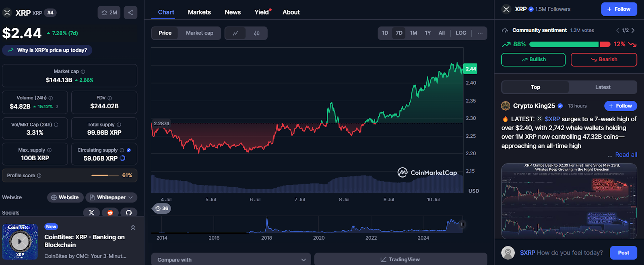Open the Reddit social link
The image size is (644, 265).
click(110, 213)
